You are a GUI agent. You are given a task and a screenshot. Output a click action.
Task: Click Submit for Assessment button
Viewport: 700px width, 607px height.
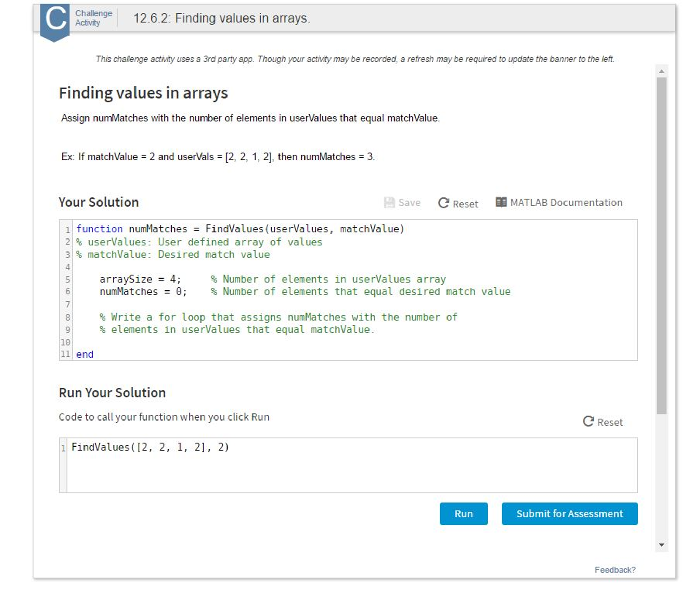pos(569,513)
